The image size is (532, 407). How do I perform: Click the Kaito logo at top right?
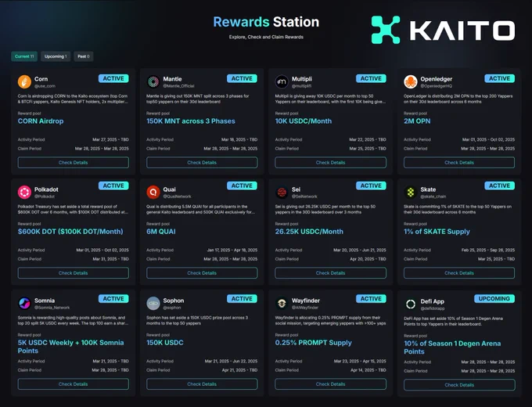(x=443, y=30)
